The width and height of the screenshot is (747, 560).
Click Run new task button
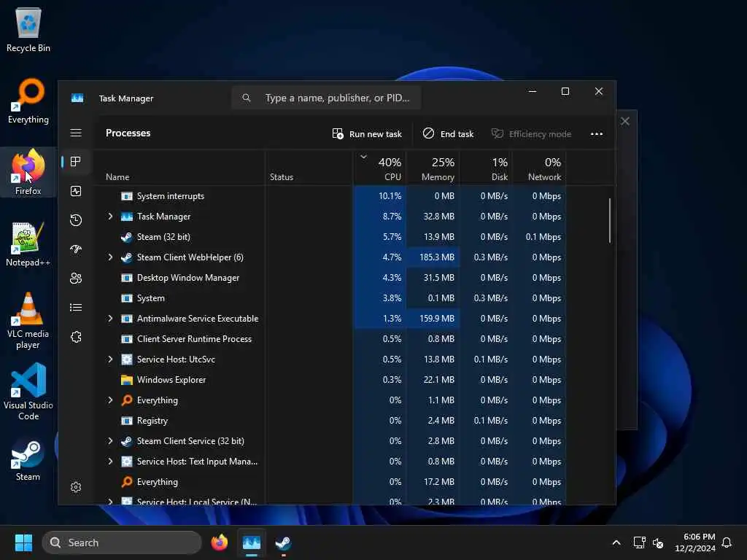point(367,134)
